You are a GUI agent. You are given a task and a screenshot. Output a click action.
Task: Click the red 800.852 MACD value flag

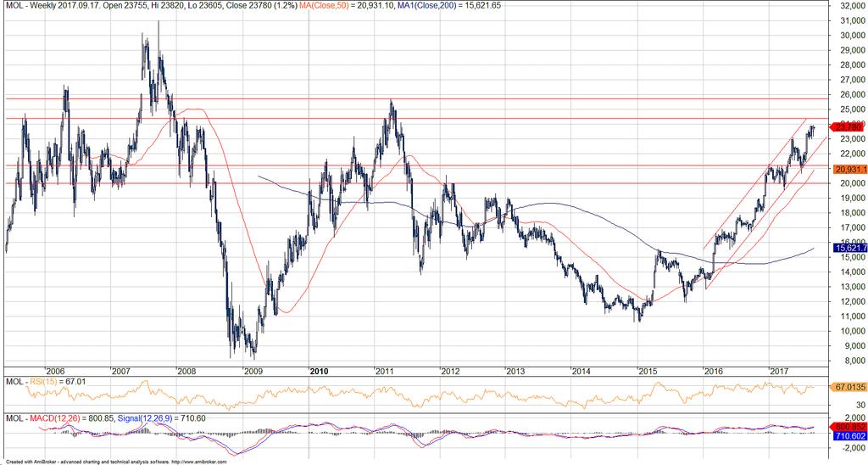tap(849, 428)
